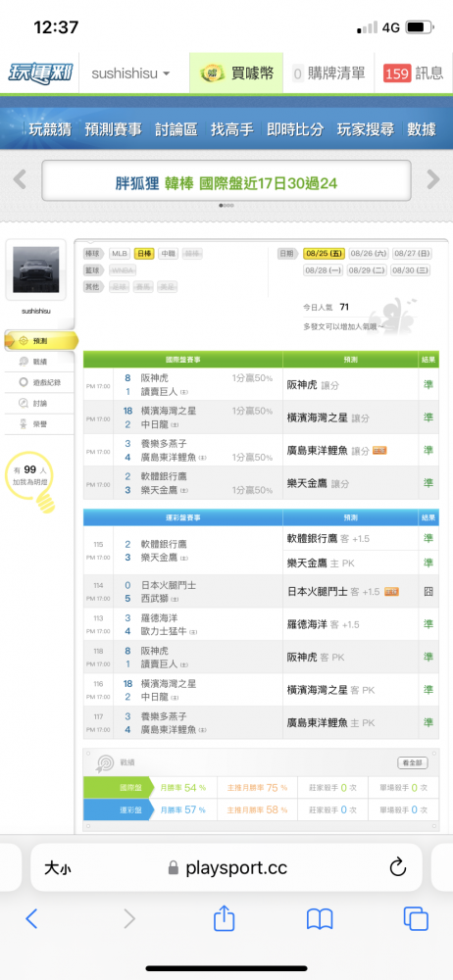The image size is (453, 980).
Task: Click the 看全部 button
Action: (413, 763)
